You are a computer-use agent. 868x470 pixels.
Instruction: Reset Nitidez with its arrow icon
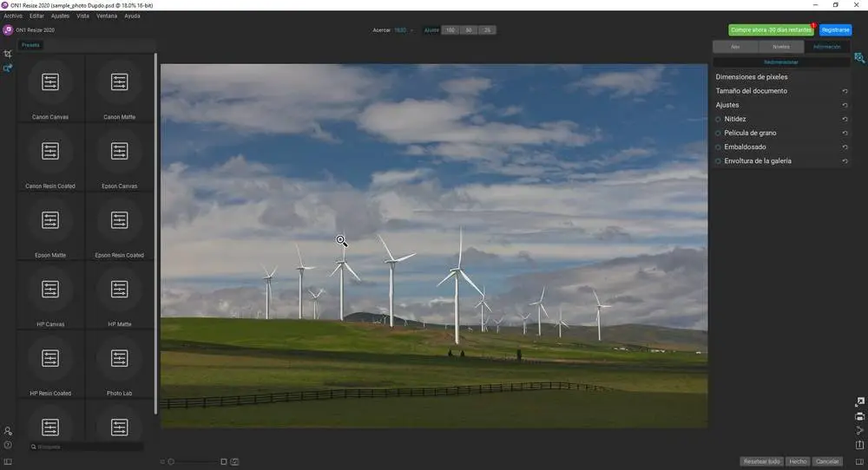point(845,119)
